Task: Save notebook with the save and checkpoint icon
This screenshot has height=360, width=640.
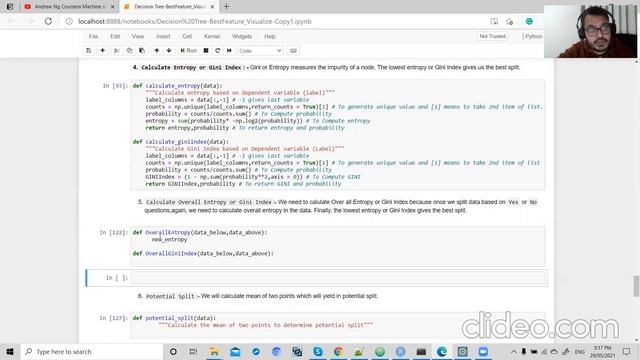Action: click(89, 51)
